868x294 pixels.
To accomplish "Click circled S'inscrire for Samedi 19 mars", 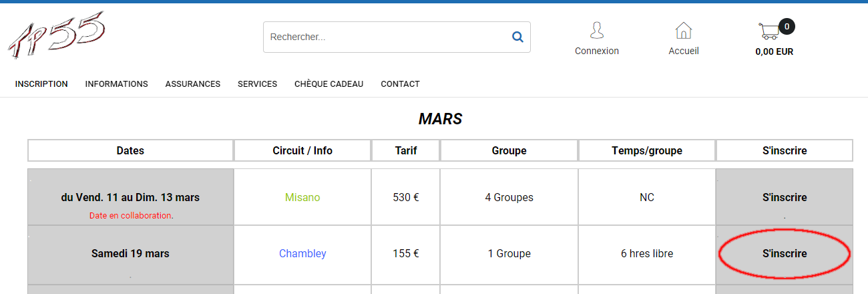I will tap(785, 253).
